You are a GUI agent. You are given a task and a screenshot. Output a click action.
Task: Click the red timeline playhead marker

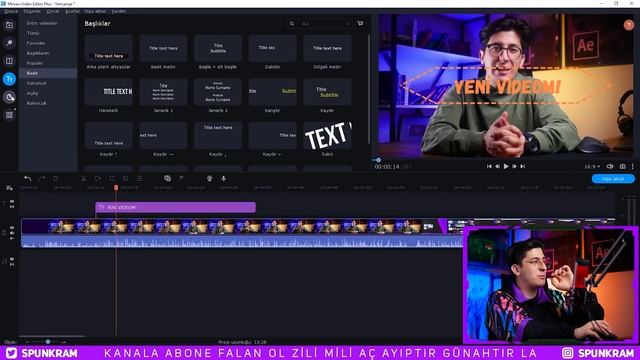(x=116, y=187)
